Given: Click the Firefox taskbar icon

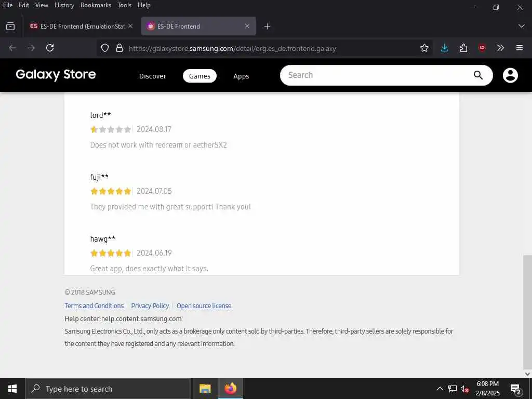Looking at the screenshot, I should coord(231,389).
